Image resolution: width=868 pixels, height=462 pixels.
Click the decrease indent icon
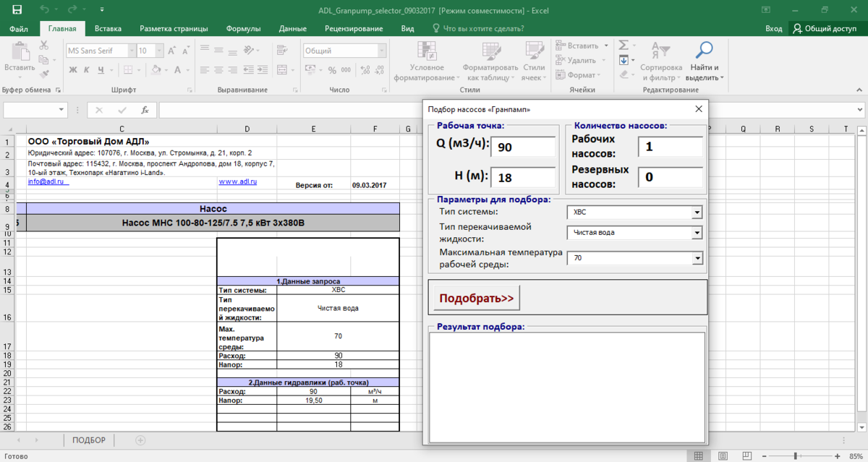250,70
